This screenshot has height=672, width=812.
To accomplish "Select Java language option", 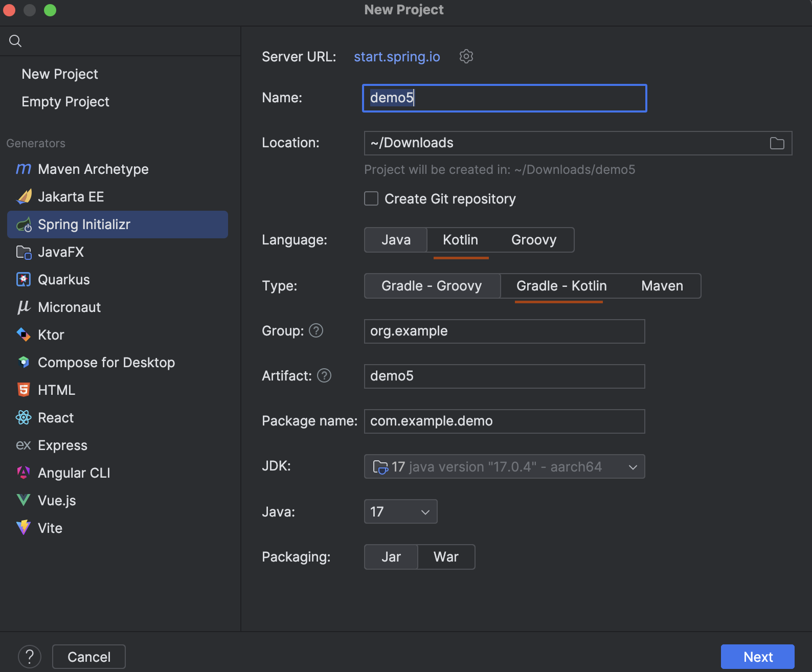I will 396,240.
